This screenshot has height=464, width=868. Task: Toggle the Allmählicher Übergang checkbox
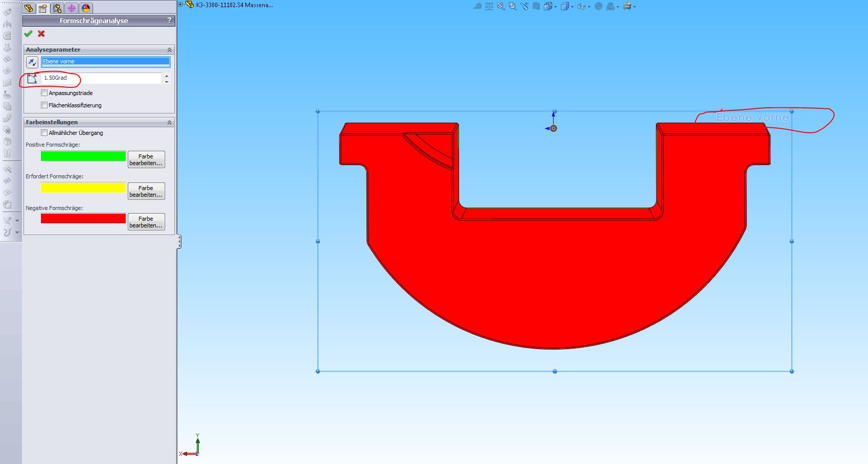click(x=44, y=133)
